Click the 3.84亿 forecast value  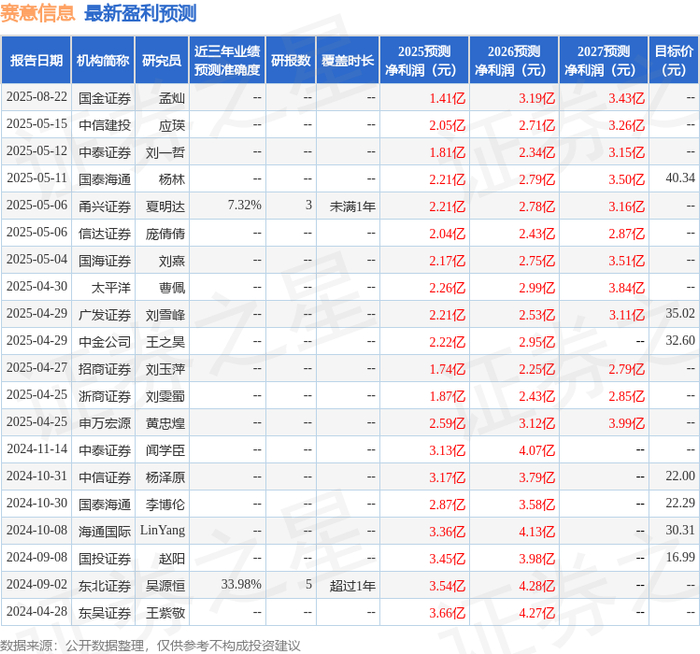pyautogui.click(x=626, y=287)
